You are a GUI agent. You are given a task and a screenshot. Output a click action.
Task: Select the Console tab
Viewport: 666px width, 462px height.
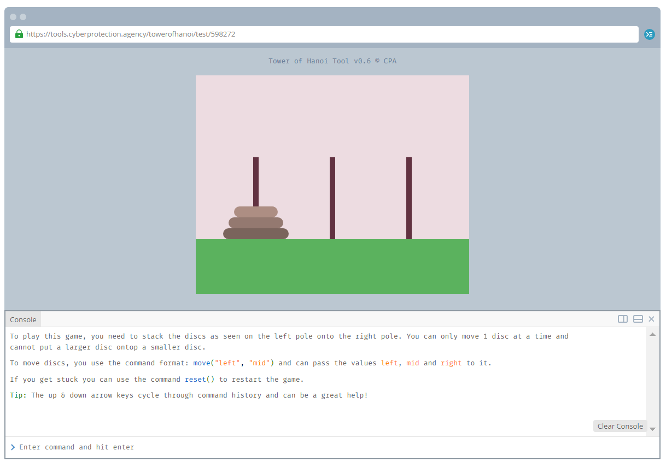click(x=23, y=319)
